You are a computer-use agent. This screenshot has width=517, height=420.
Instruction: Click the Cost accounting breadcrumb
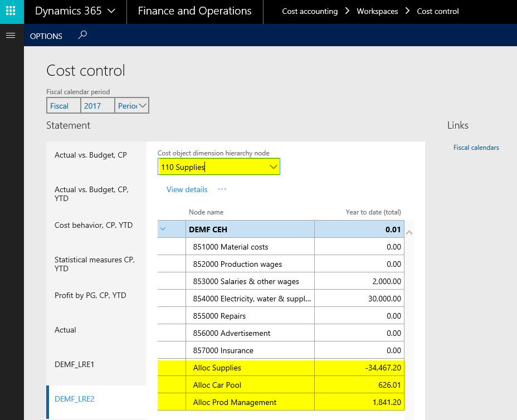310,11
